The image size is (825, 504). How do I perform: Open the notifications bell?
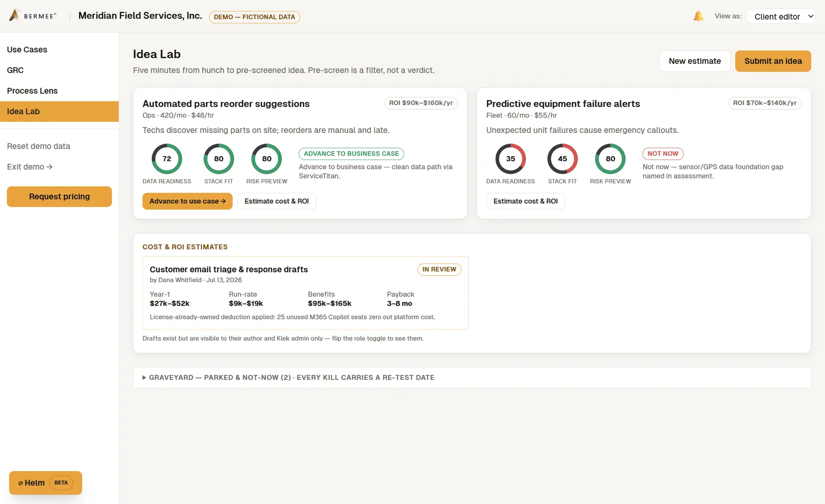click(x=698, y=16)
